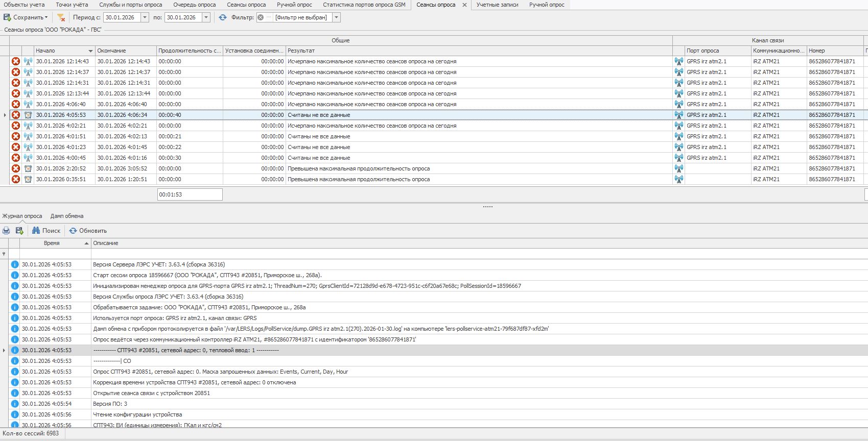Click the Обновить button

tap(88, 231)
